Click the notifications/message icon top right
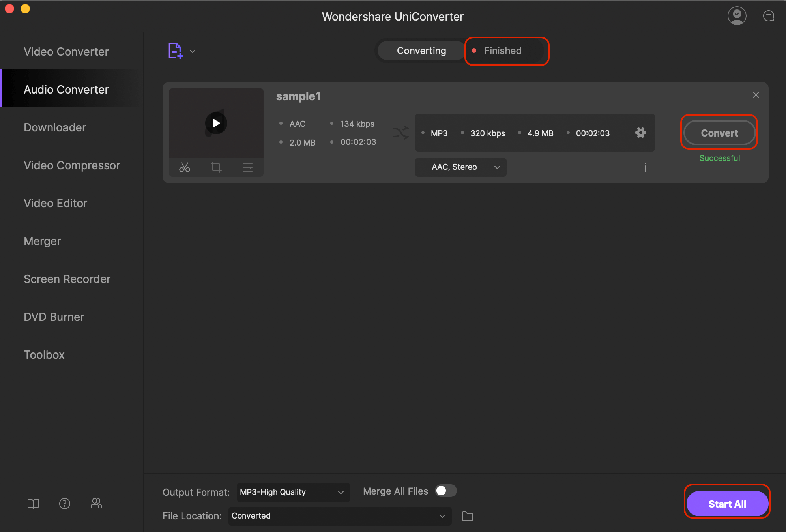 768,16
